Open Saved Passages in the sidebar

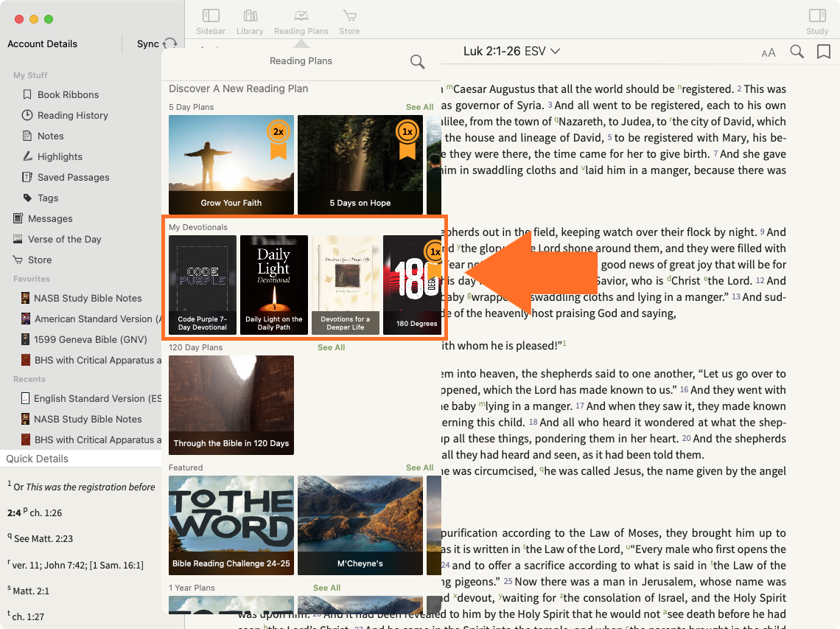pyautogui.click(x=73, y=178)
